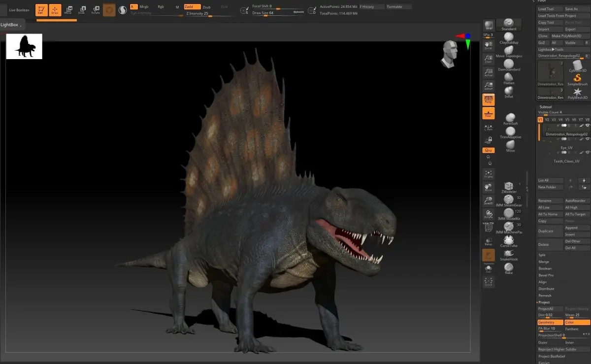Activate Rotate transform mode in top shelf
This screenshot has height=364, width=591.
click(x=96, y=9)
